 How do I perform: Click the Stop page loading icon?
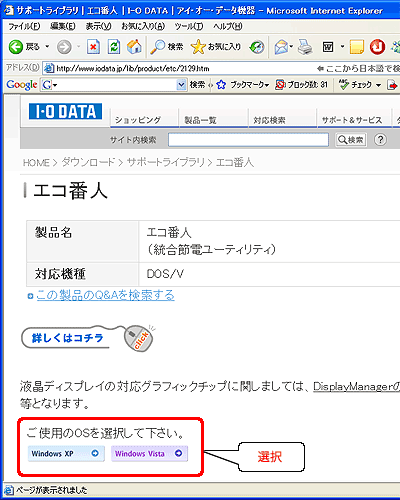point(93,47)
